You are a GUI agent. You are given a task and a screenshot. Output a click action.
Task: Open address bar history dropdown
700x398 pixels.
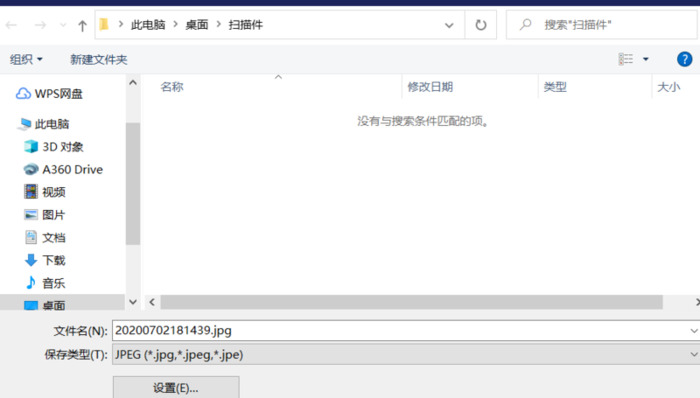(x=449, y=25)
